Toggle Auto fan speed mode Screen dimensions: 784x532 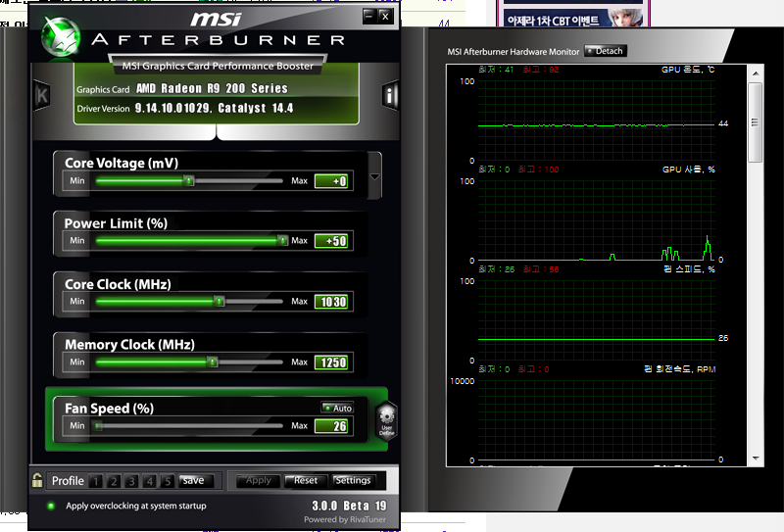click(x=337, y=408)
